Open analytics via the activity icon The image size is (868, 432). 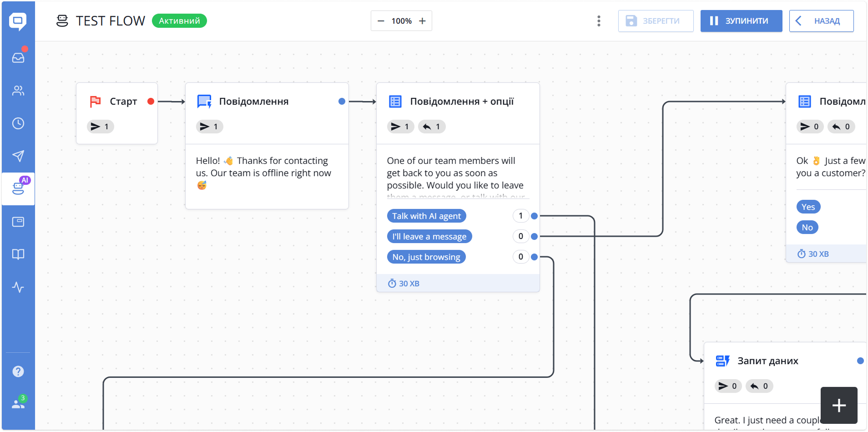[x=18, y=287]
